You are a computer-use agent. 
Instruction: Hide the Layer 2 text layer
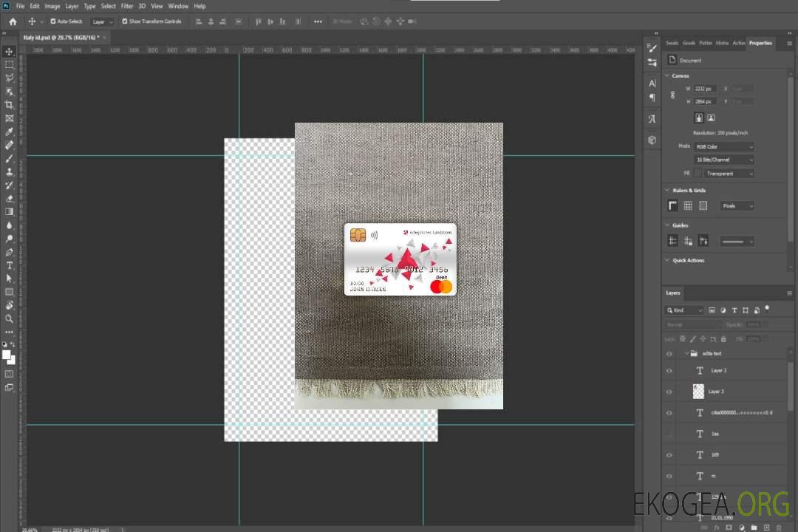click(x=669, y=371)
